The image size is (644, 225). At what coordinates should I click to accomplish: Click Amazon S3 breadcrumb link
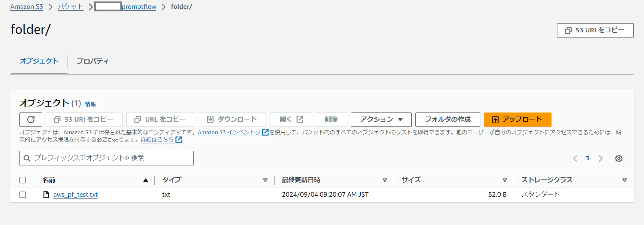27,7
